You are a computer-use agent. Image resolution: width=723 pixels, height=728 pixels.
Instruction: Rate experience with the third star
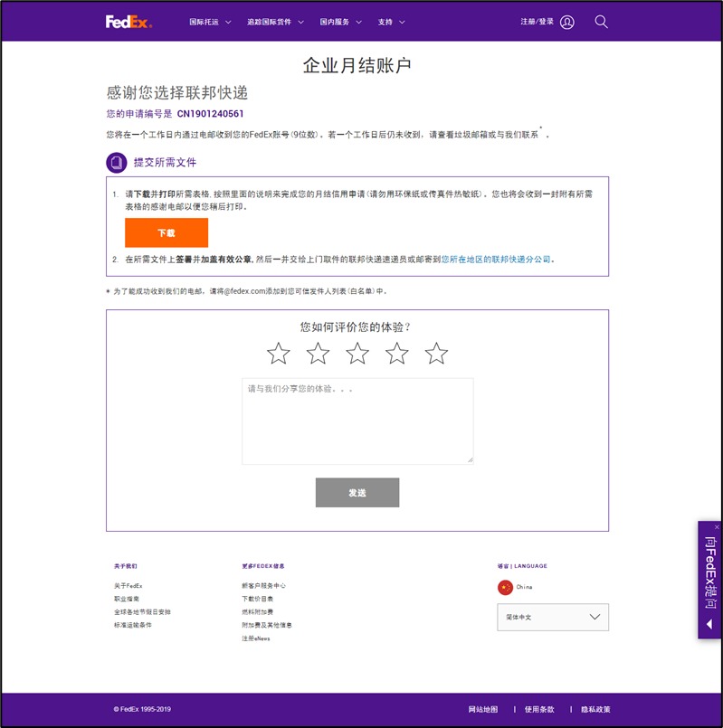click(357, 354)
